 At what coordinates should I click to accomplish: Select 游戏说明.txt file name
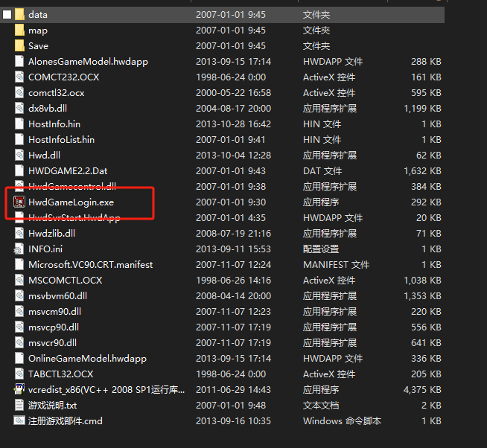[x=52, y=405]
